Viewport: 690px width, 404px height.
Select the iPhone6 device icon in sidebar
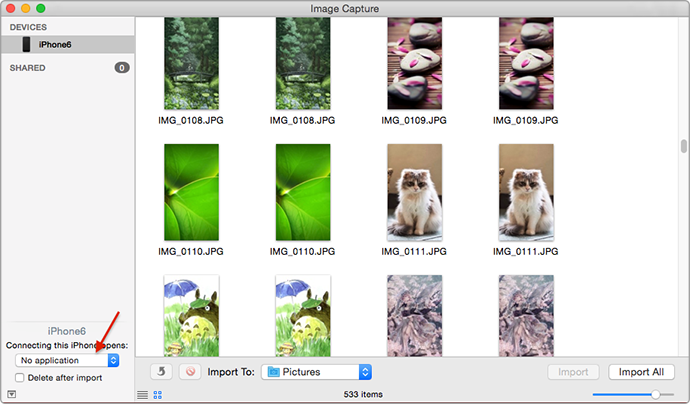26,44
